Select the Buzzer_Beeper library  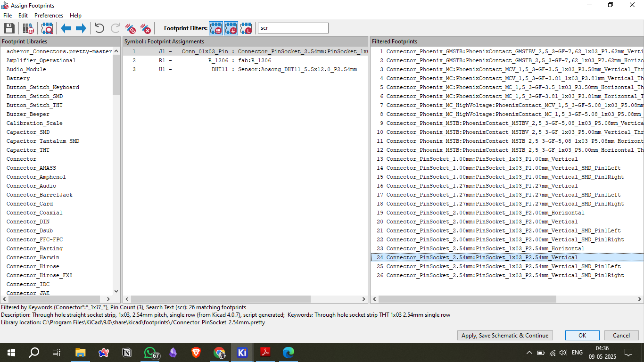28,114
